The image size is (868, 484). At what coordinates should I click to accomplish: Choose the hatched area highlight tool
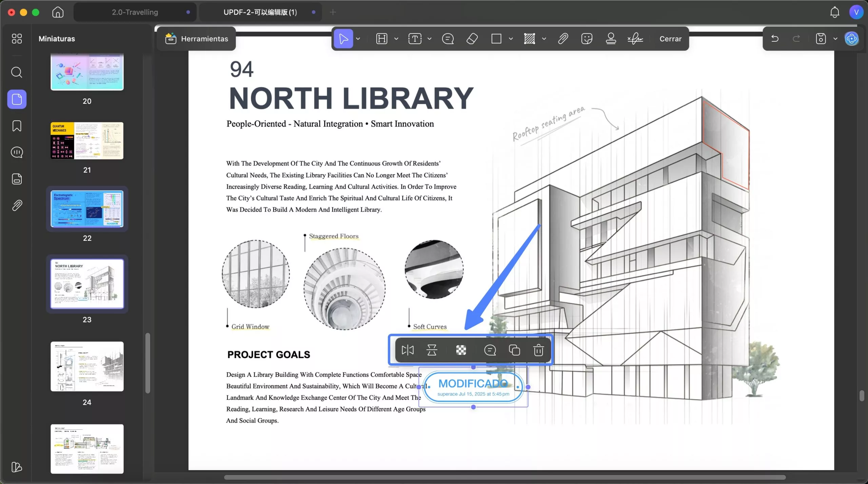(530, 39)
